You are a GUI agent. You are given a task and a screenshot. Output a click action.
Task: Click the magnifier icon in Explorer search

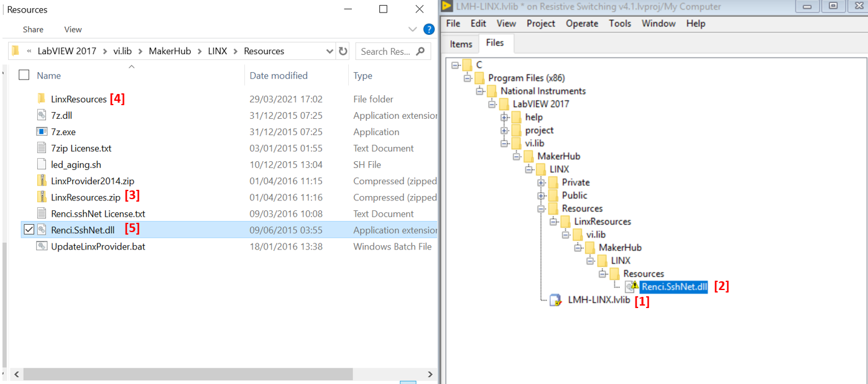[x=421, y=51]
